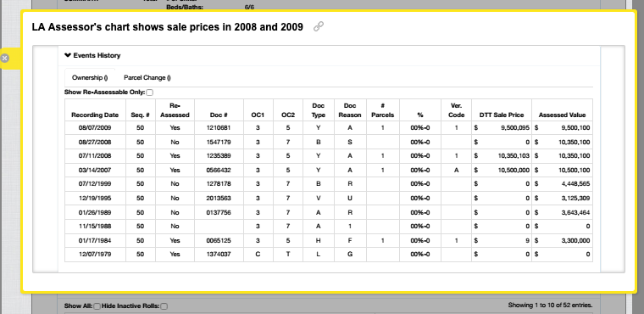
Task: Click the 6/6 Beds/Baths value behind overlay
Action: click(x=249, y=7)
